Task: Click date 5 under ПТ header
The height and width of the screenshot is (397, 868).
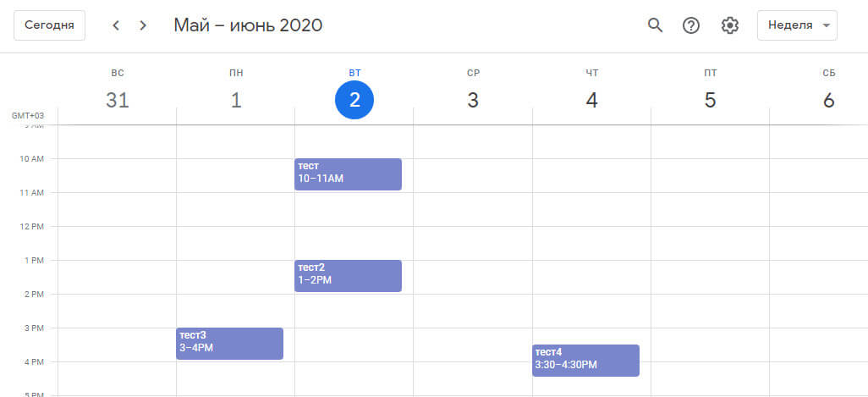Action: (710, 101)
